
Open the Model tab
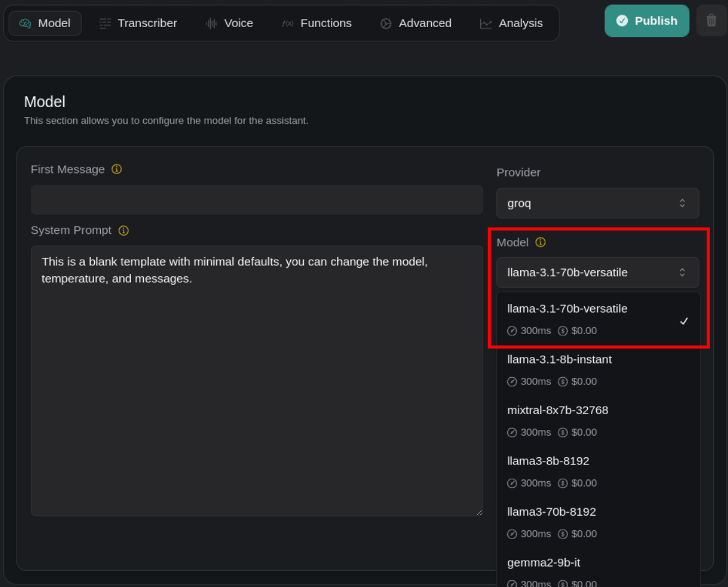(x=45, y=23)
